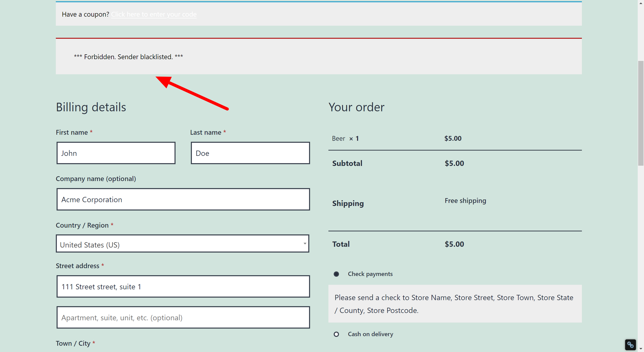
Task: Click the First name field containing John
Action: [x=116, y=153]
